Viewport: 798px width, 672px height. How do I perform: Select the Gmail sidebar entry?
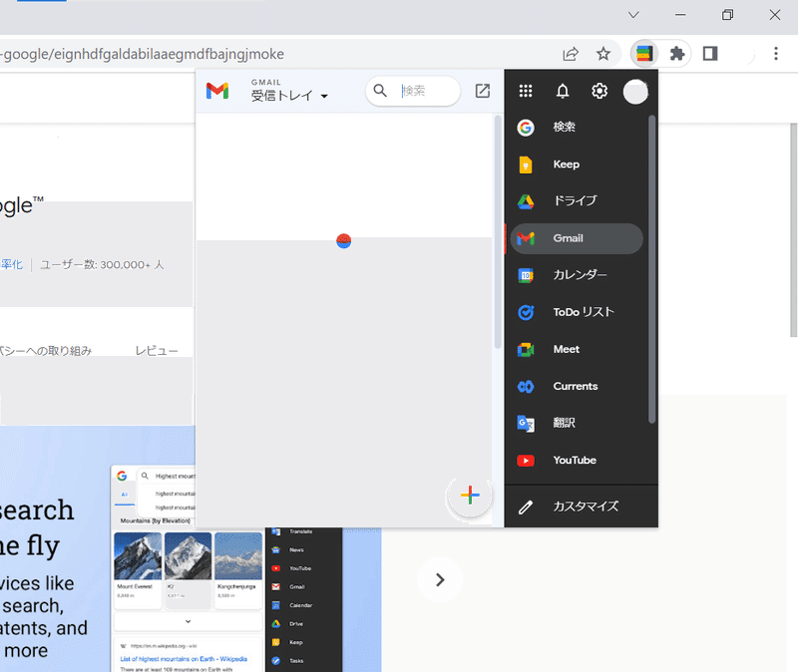[578, 238]
